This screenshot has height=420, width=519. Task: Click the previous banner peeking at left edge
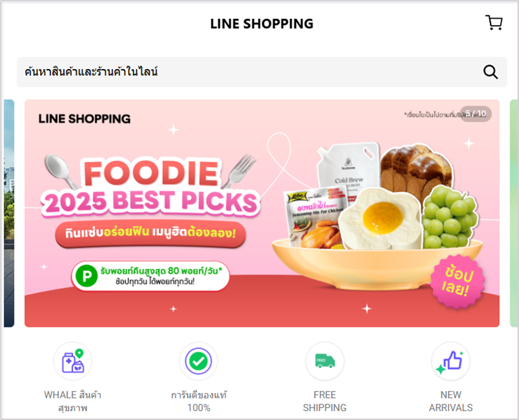(9, 213)
